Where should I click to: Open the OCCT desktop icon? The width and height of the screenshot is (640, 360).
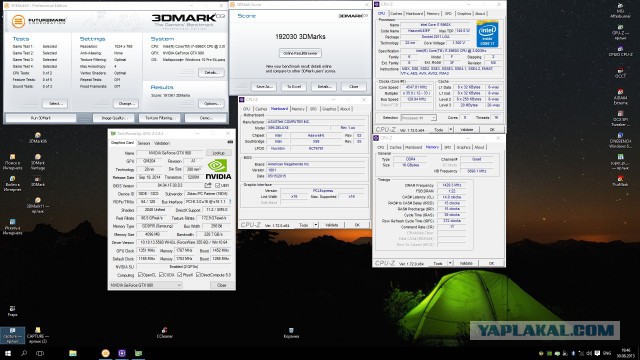pyautogui.click(x=620, y=73)
